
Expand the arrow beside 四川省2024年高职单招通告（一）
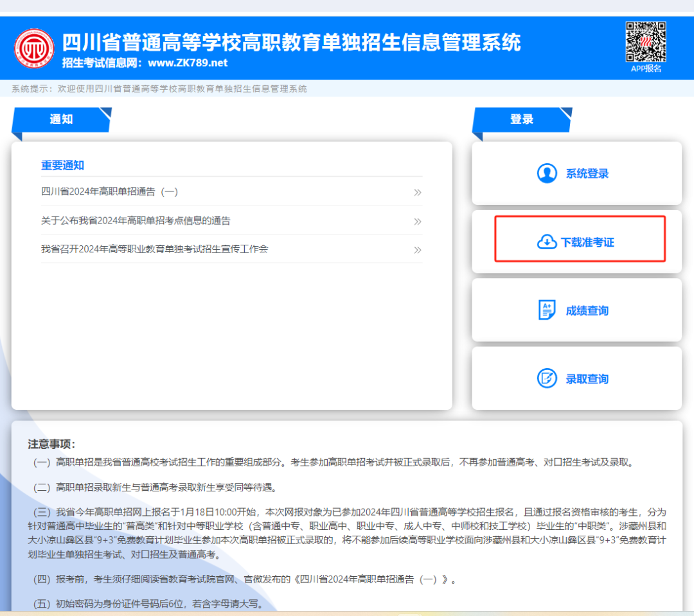click(x=417, y=192)
